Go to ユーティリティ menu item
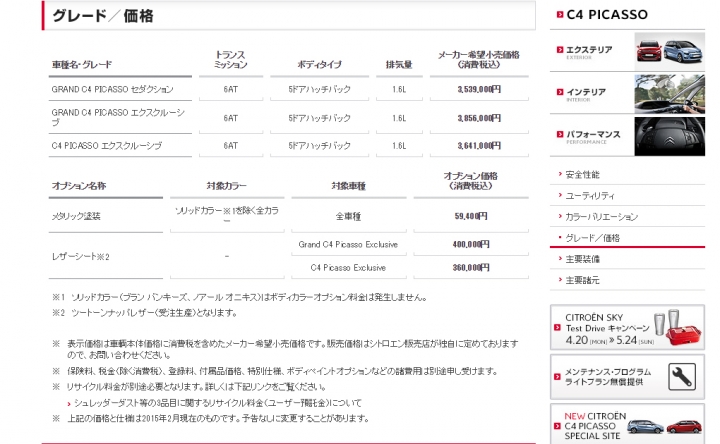The width and height of the screenshot is (720, 444). tap(590, 196)
